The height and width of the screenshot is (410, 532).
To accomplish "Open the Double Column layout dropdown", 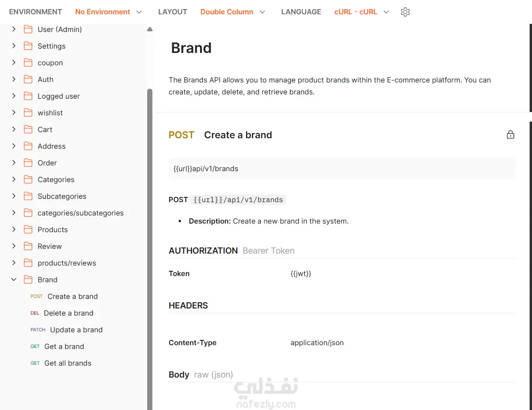I will click(232, 12).
